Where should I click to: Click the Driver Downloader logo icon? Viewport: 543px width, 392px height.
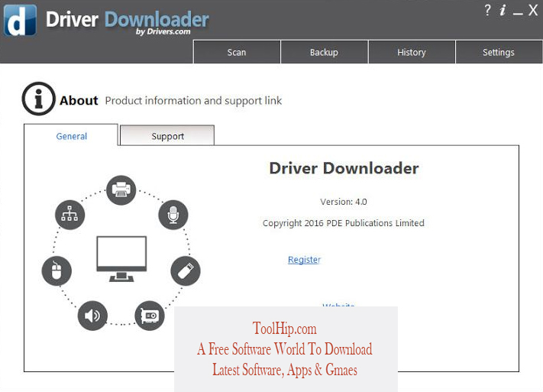[x=20, y=20]
